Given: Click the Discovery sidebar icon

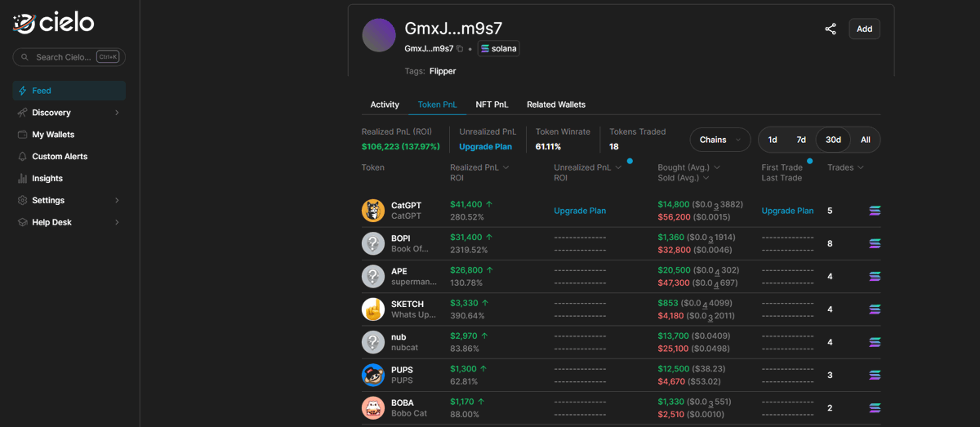Looking at the screenshot, I should coord(23,113).
